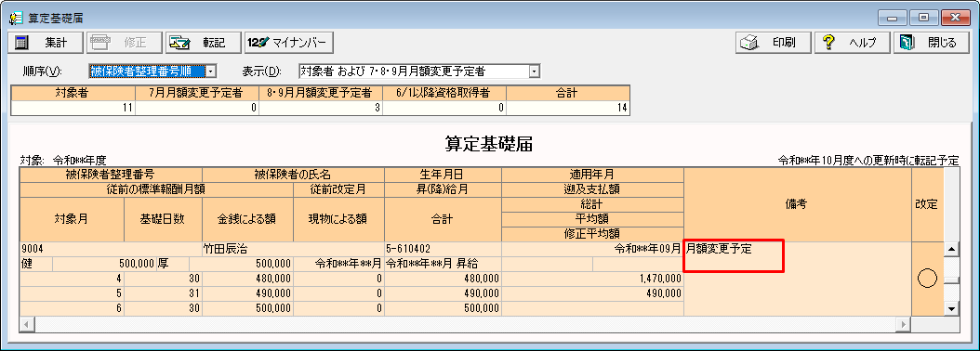Click the 現物による額 column header
Screen dimensions: 980x351
338,219
